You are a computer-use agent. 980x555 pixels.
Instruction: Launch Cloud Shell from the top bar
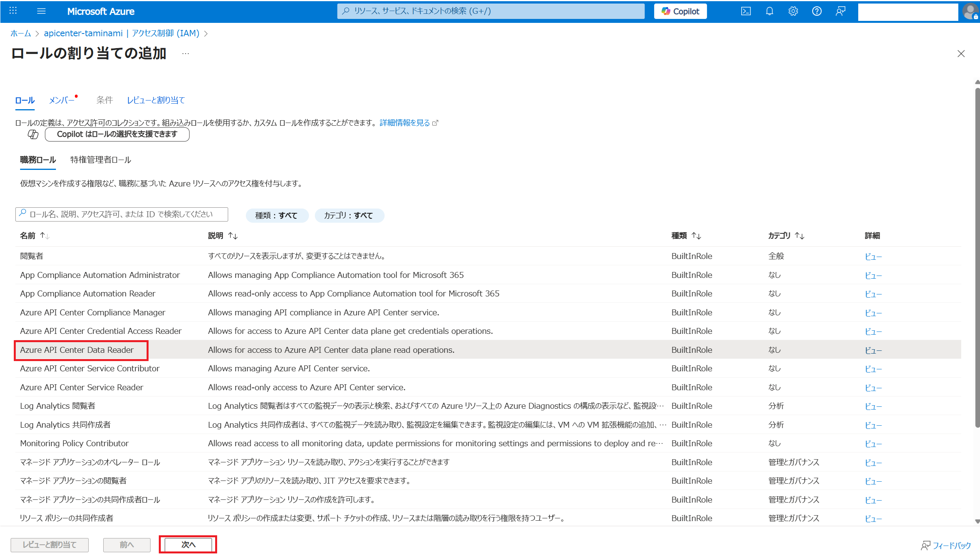pyautogui.click(x=746, y=11)
